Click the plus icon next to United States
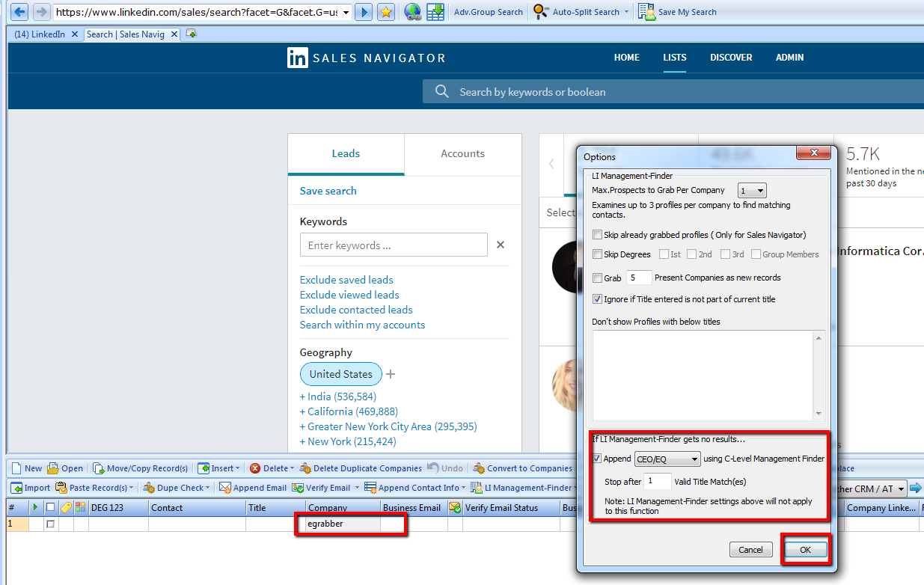Viewport: 924px width, 585px height. 391,374
